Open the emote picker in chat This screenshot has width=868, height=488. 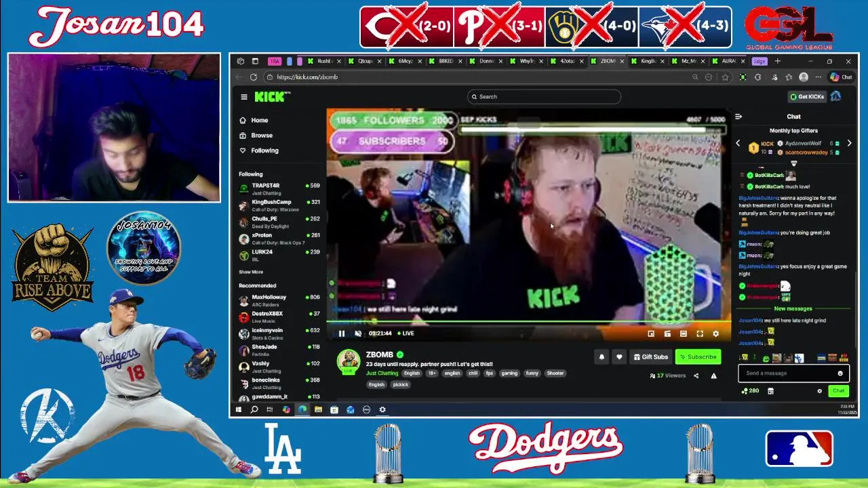840,373
